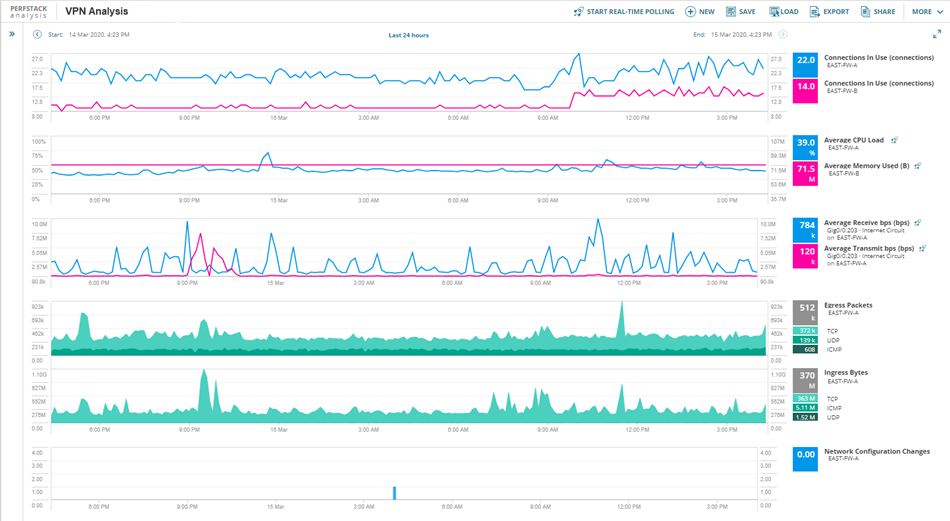This screenshot has width=950, height=521.
Task: Click the configuration change bar marker
Action: pos(394,493)
